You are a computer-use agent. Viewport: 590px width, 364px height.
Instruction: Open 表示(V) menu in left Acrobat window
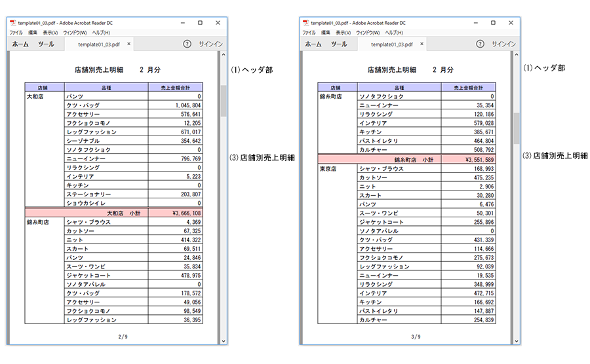[x=50, y=33]
